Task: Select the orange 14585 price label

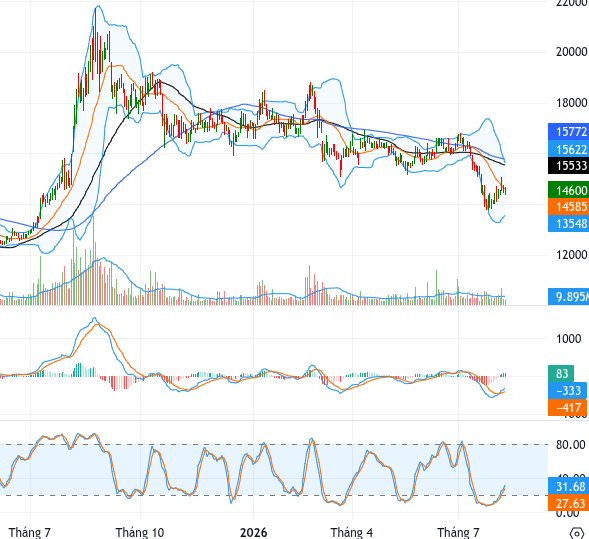Action: point(568,207)
